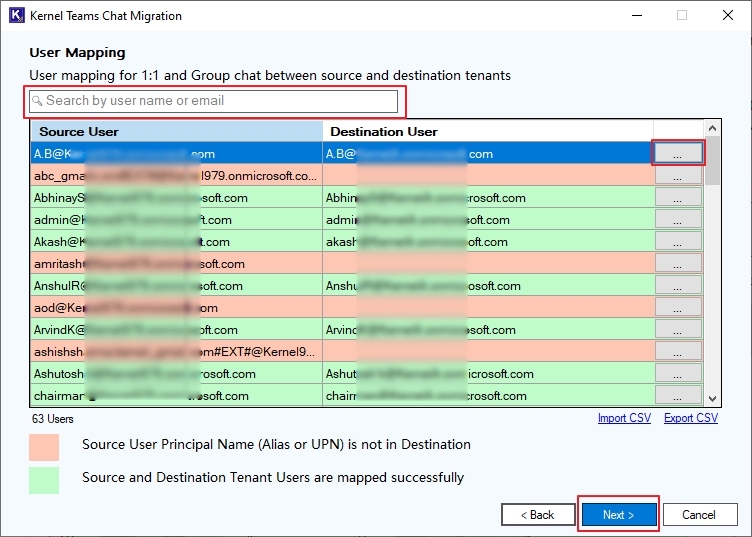This screenshot has width=752, height=537.
Task: Open browse button for ArvindK row
Action: 678,330
